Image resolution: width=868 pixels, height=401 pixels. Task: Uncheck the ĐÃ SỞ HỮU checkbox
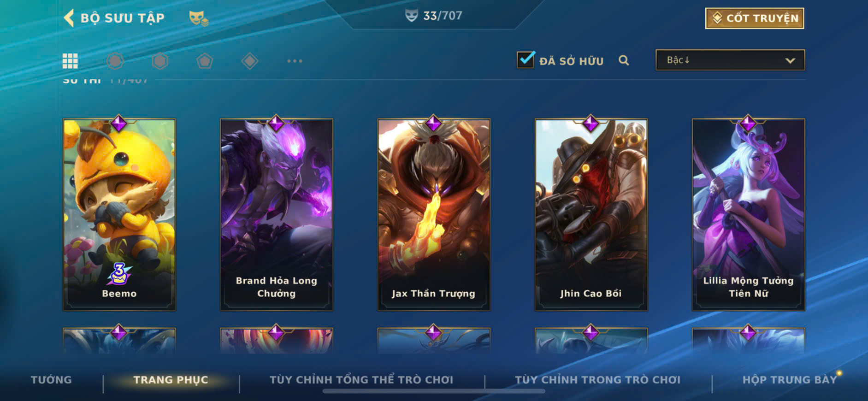point(526,60)
